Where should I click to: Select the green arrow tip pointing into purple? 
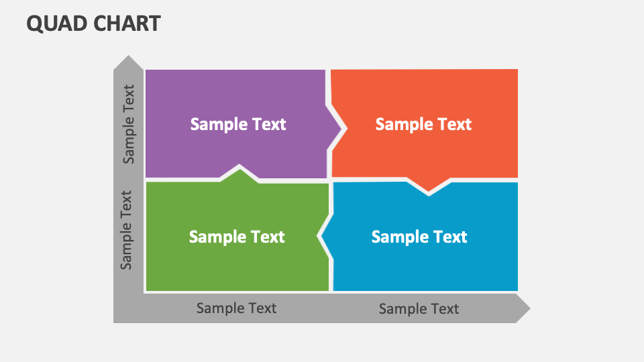pyautogui.click(x=239, y=174)
